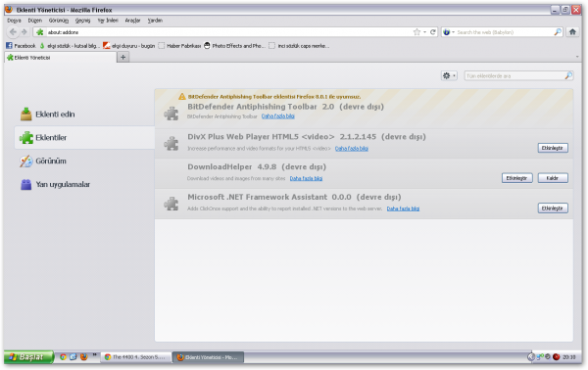Open the Eklenti edin section
Viewport: 588px width, 370px height.
pyautogui.click(x=84, y=115)
